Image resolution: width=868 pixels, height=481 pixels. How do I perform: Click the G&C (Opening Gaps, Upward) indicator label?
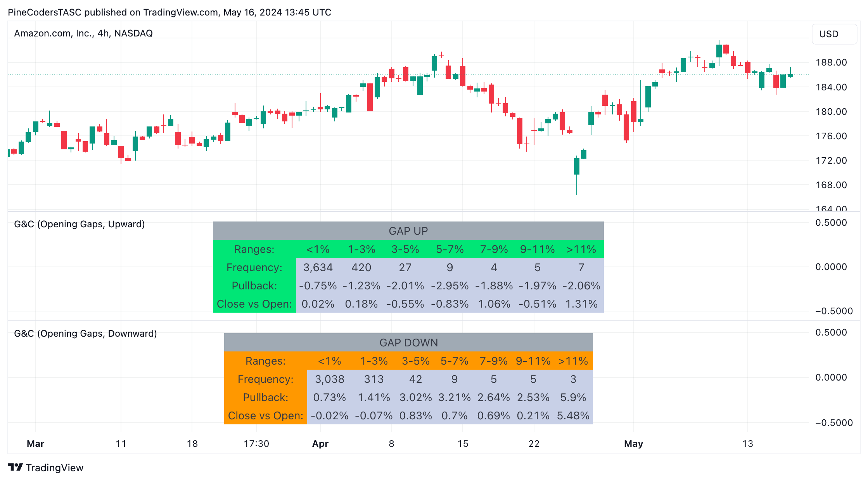80,224
